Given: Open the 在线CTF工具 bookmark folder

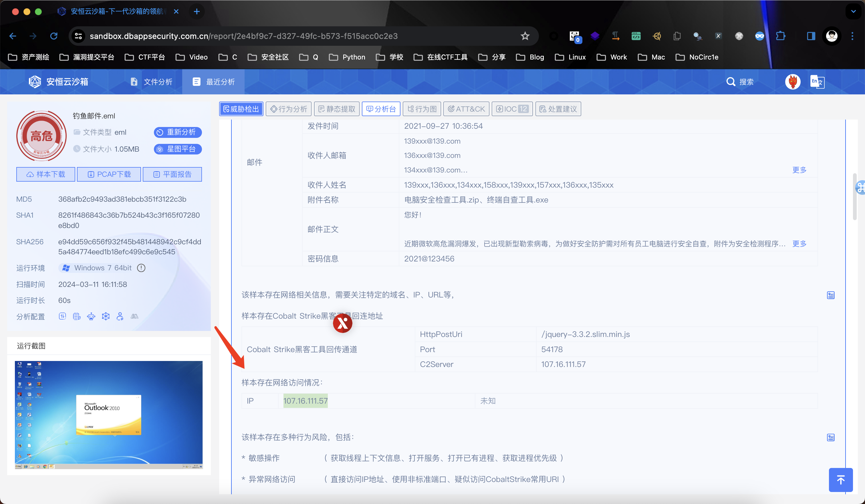Looking at the screenshot, I should (441, 57).
